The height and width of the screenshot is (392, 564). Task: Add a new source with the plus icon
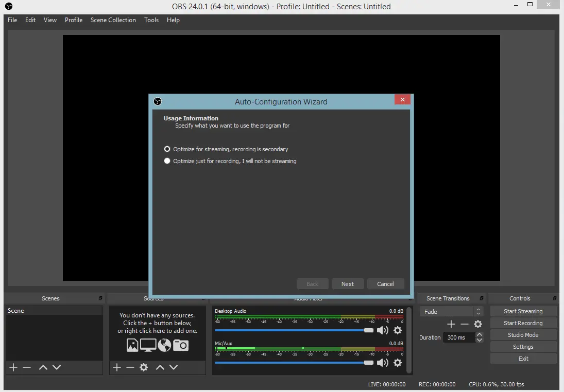click(117, 367)
